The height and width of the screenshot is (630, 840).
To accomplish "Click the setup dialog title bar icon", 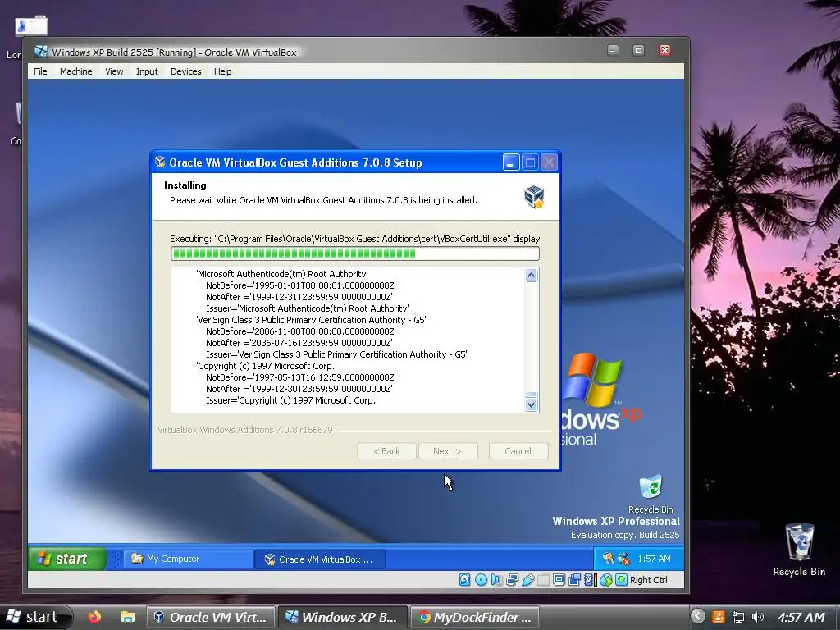I will pos(160,162).
